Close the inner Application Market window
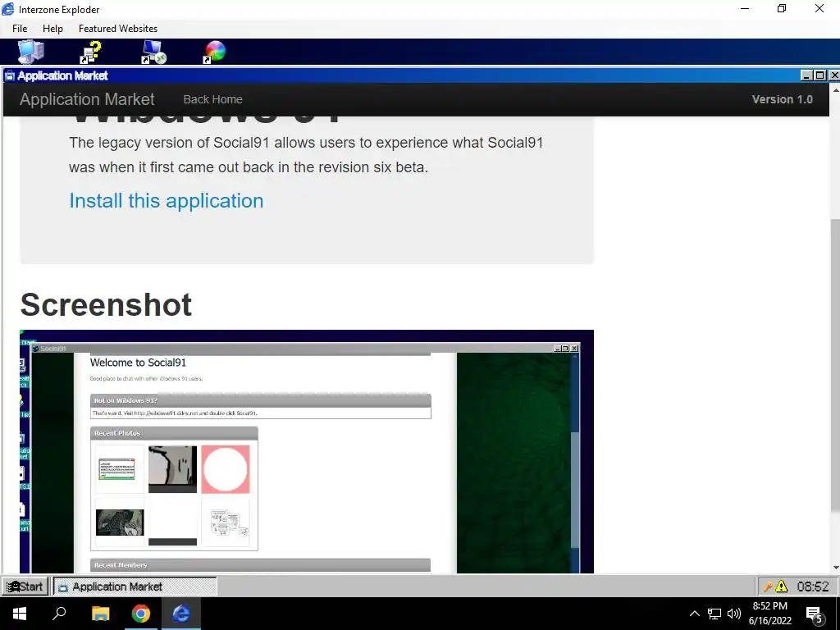The image size is (840, 630). pos(834,75)
